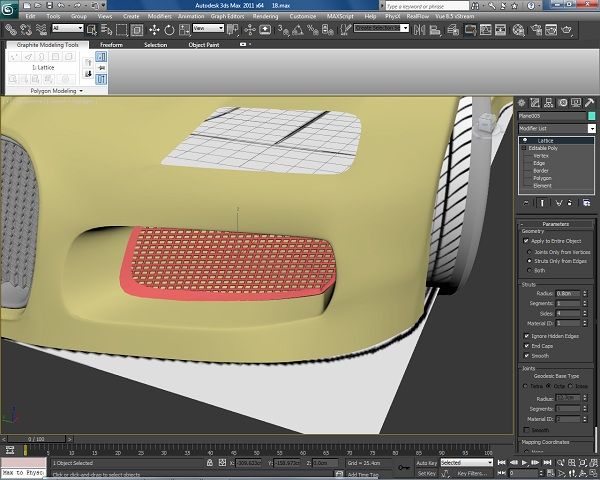Toggle Window/Crossing selection icon
Image resolution: width=600 pixels, height=480 pixels.
(x=137, y=29)
